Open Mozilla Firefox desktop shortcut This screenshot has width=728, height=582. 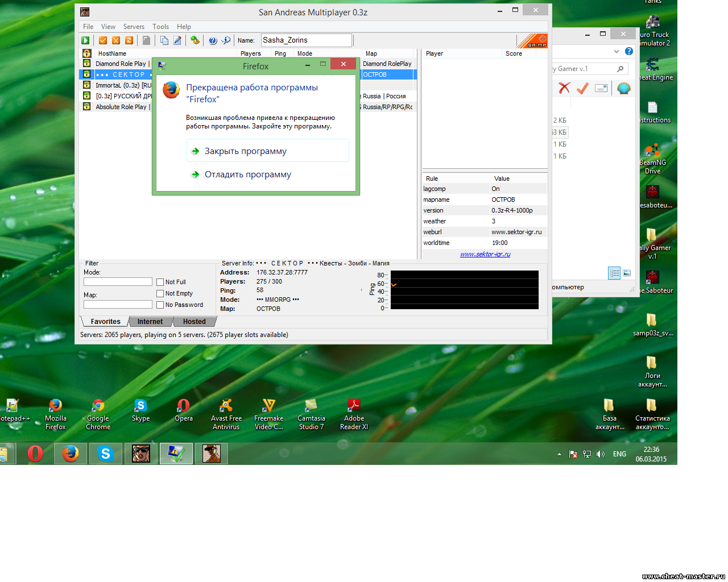tap(56, 414)
